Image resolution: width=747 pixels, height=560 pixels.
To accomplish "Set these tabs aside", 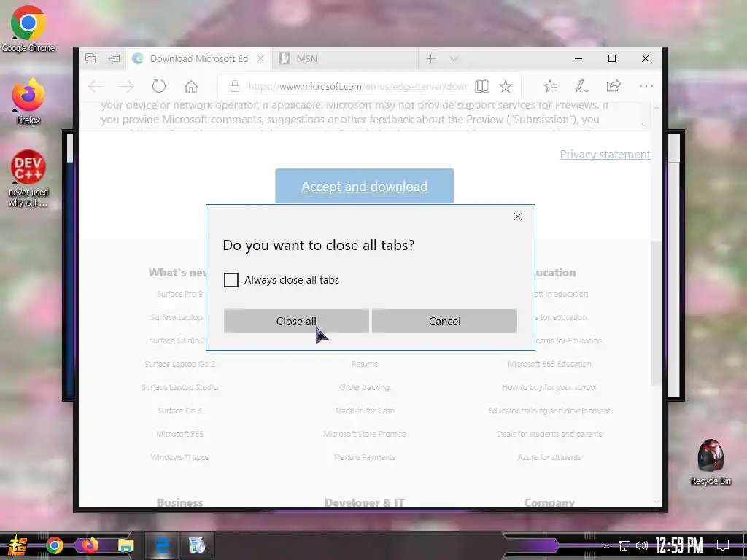I will tap(114, 58).
